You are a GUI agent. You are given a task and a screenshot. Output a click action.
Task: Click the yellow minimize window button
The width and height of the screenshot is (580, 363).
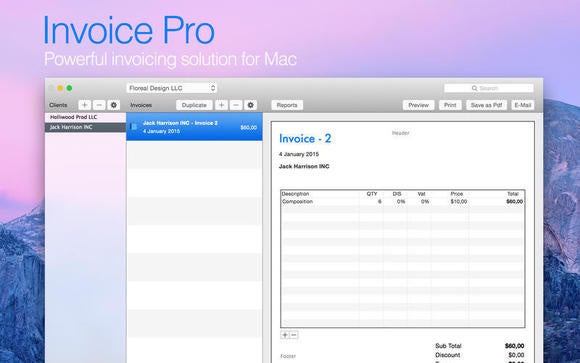[60, 88]
